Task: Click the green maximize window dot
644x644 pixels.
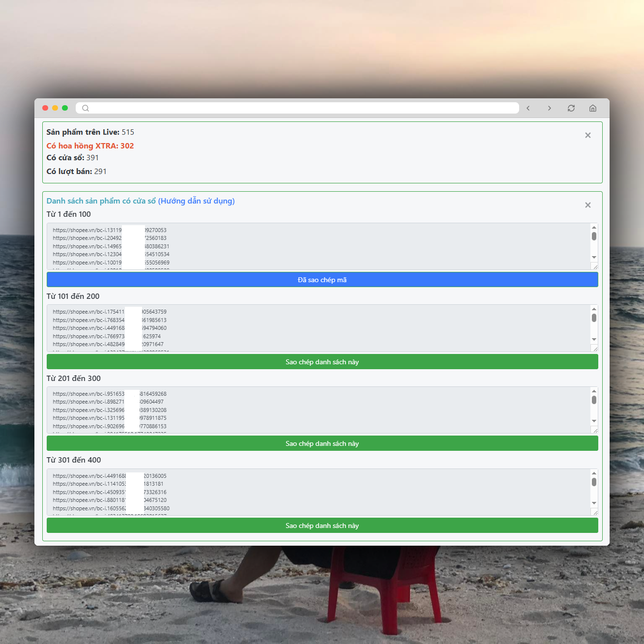Action: tap(65, 108)
